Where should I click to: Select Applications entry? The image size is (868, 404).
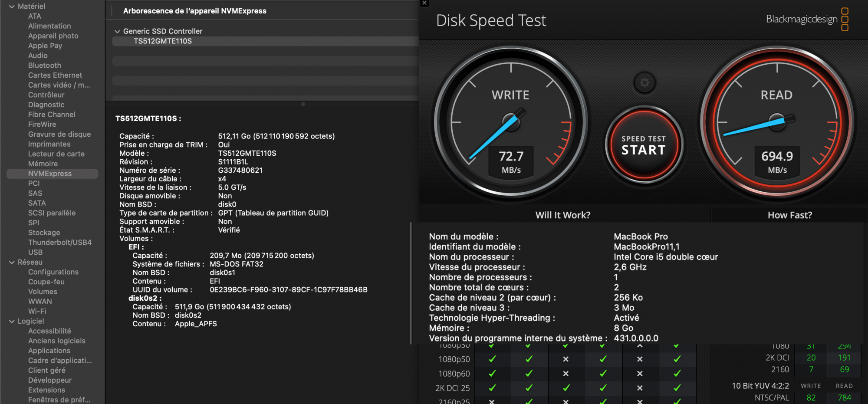coord(49,351)
